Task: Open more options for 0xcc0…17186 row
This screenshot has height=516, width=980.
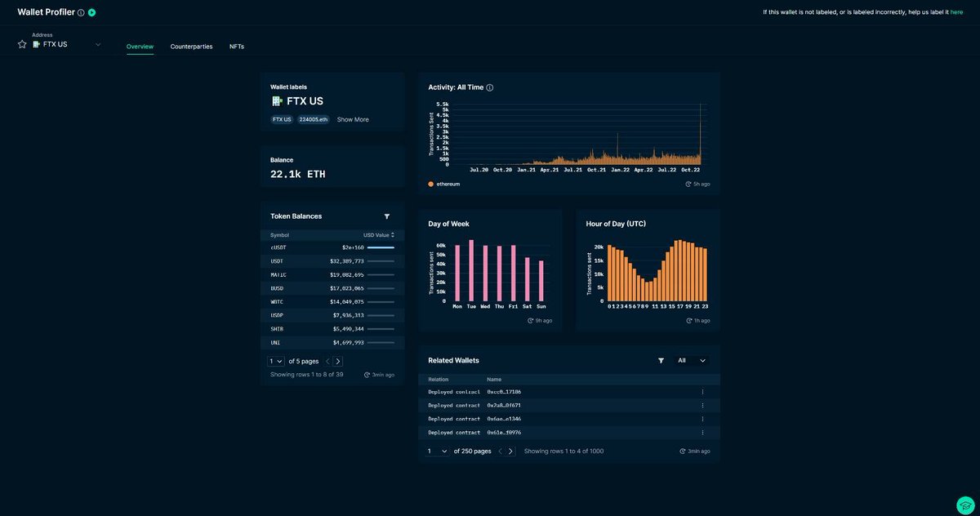Action: (x=702, y=392)
